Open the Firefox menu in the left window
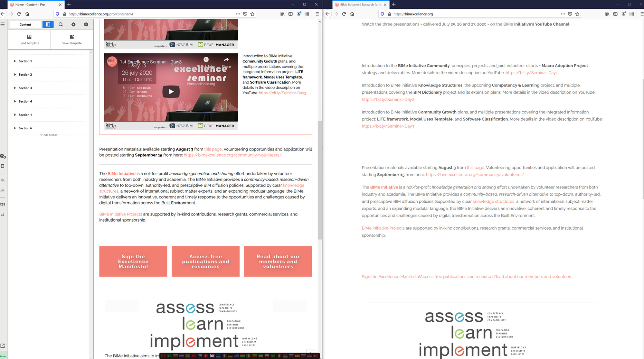 point(317,14)
